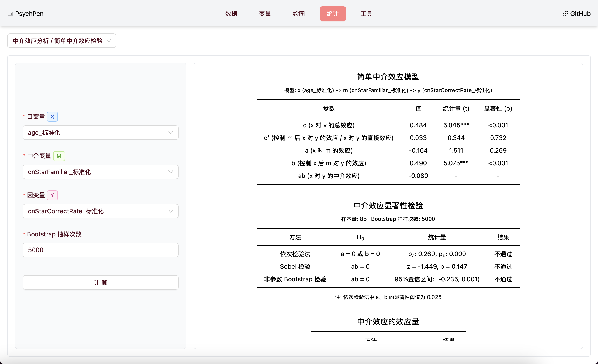Click the 依次检验法 row label
Viewport: 598px width, 364px height.
pyautogui.click(x=295, y=254)
